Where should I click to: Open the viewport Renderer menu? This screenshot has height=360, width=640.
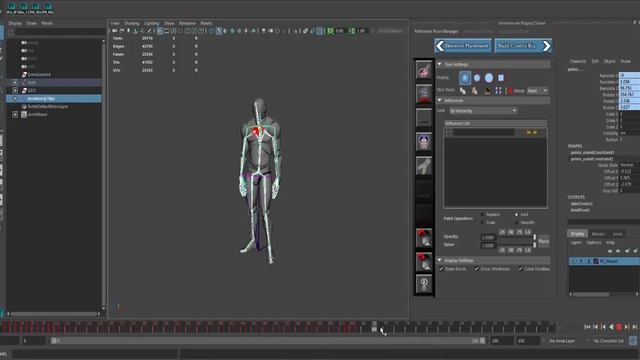tap(187, 23)
